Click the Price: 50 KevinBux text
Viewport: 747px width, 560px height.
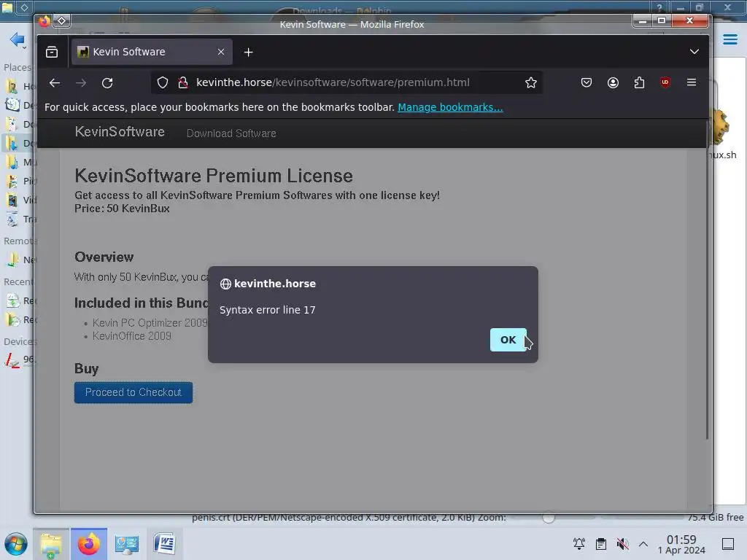[x=122, y=209]
